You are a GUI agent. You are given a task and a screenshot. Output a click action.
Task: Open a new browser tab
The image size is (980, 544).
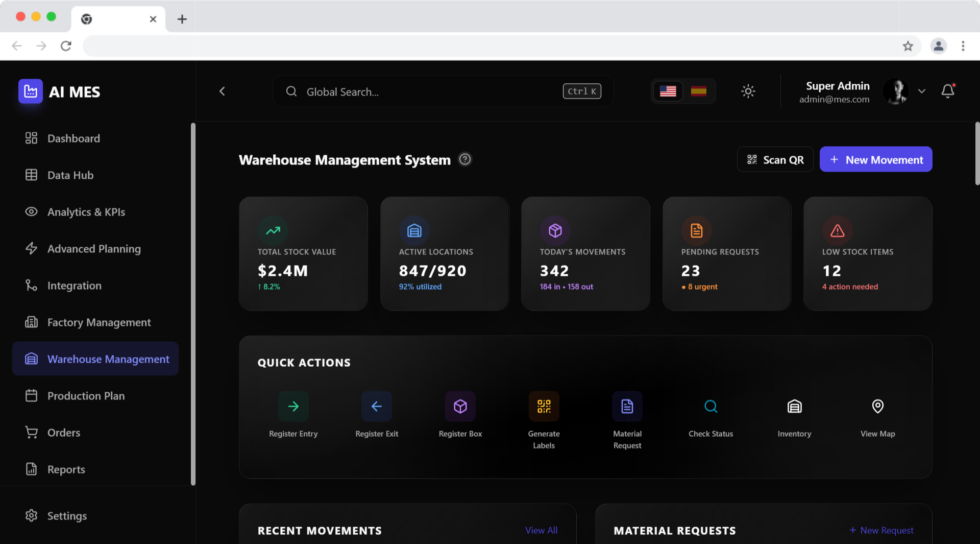click(182, 19)
